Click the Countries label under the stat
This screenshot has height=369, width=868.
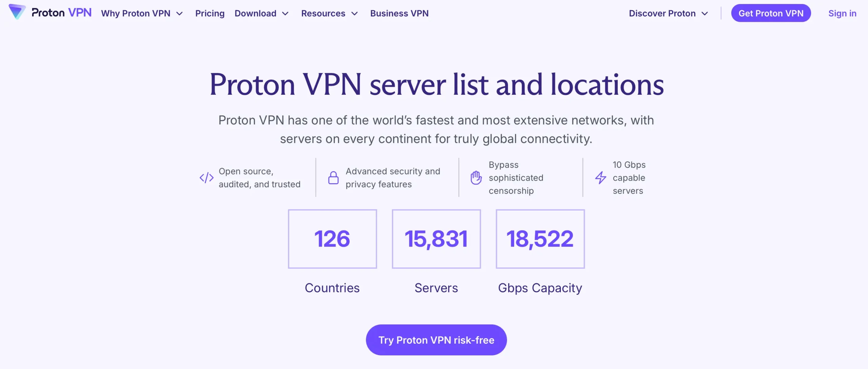click(332, 288)
